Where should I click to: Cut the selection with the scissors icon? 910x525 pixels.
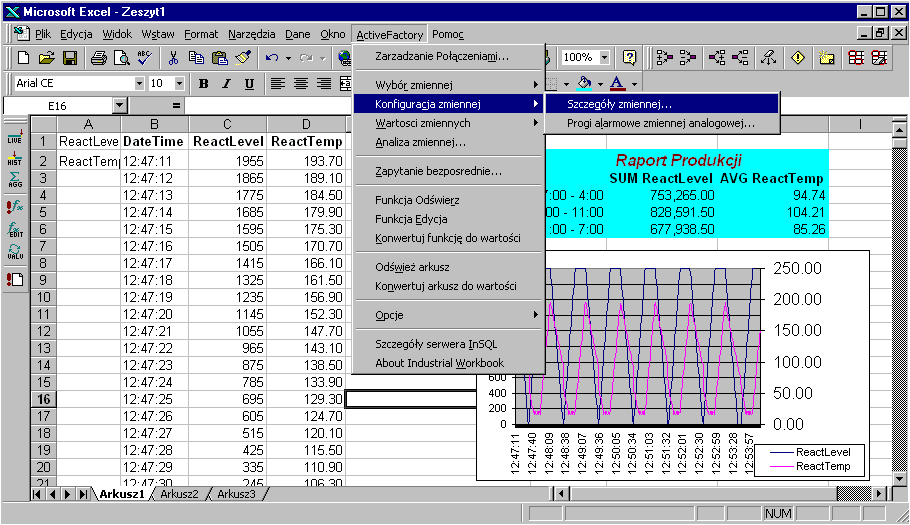pos(173,57)
